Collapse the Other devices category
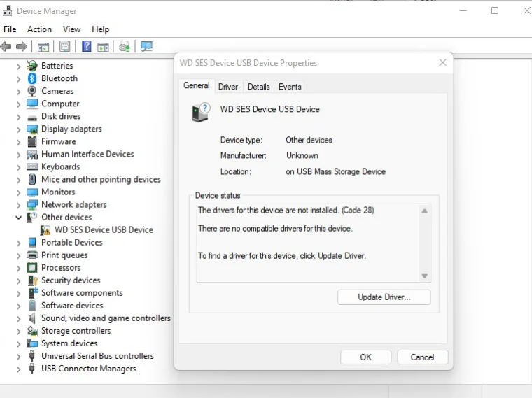 [x=19, y=218]
